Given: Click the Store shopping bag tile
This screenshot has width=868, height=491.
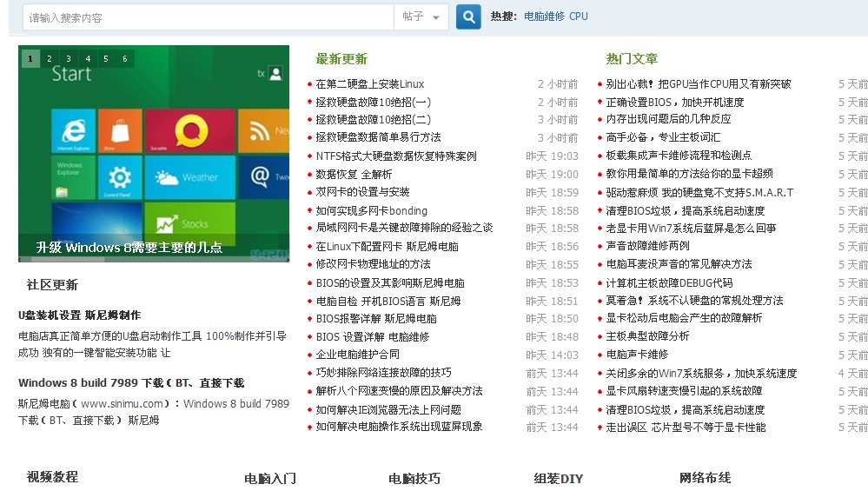Looking at the screenshot, I should [120, 130].
